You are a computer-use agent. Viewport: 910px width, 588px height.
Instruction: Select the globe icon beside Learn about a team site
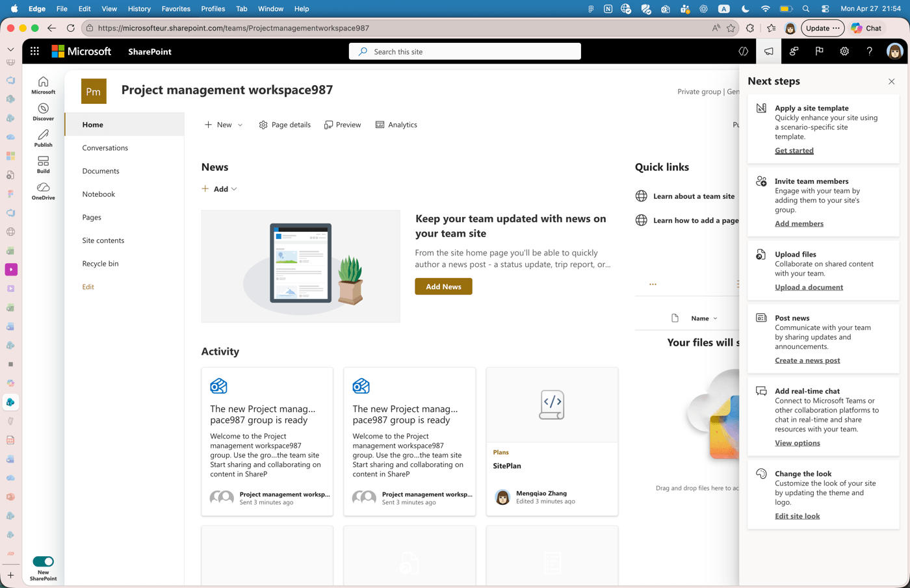(641, 196)
